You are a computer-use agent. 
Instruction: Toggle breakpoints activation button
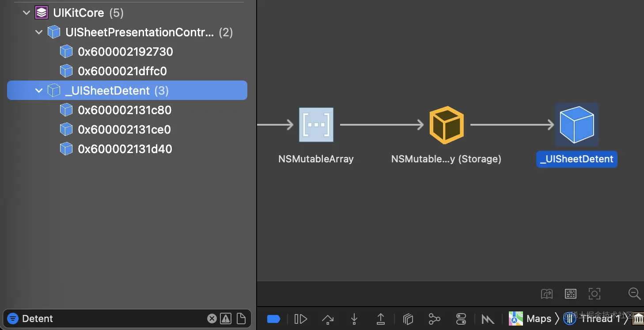click(x=274, y=319)
